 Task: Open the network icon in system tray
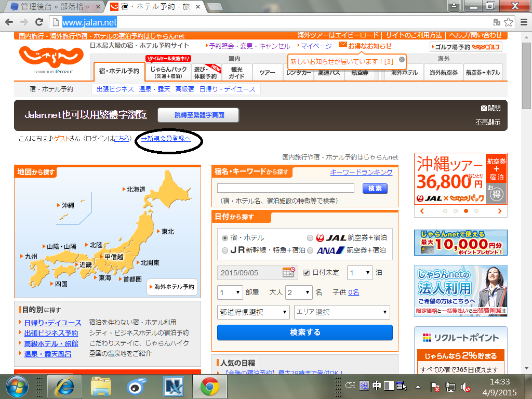pos(450,387)
